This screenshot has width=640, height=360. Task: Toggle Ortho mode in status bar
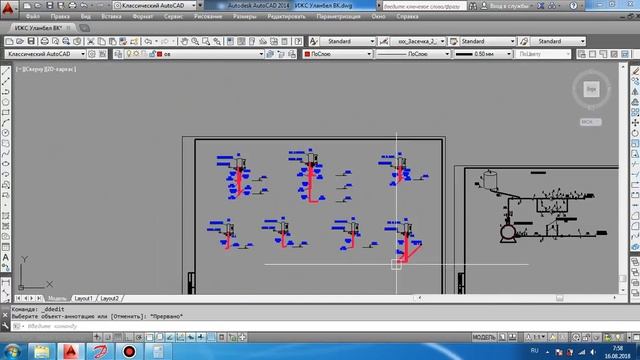point(129,337)
